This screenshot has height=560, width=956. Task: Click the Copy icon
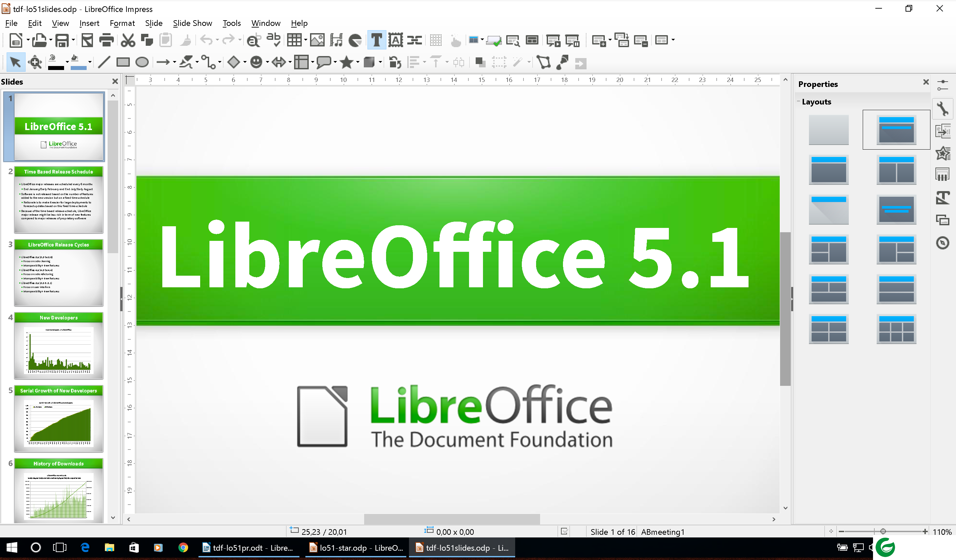point(147,40)
